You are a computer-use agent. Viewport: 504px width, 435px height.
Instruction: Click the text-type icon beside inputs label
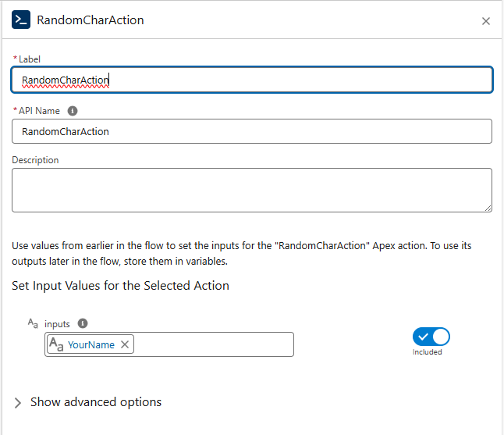33,323
